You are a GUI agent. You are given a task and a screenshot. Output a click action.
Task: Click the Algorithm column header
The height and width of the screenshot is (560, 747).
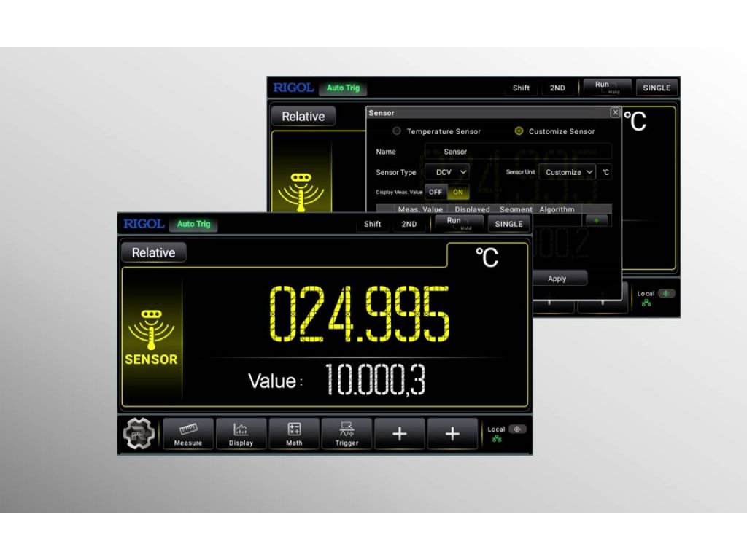557,209
